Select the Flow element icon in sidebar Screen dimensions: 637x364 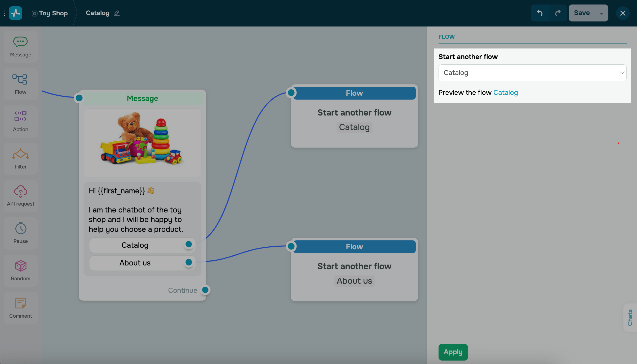(20, 79)
